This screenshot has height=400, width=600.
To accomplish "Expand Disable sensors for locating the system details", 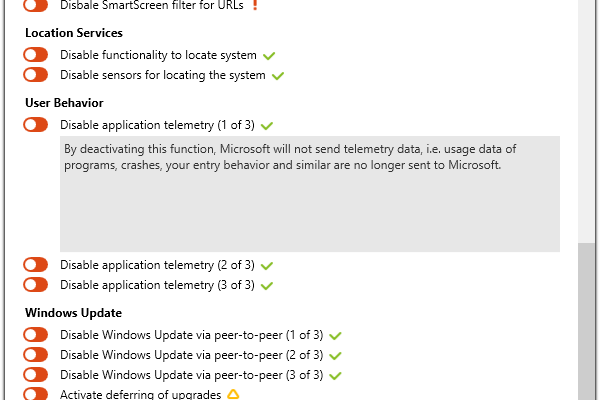I will pos(162,75).
